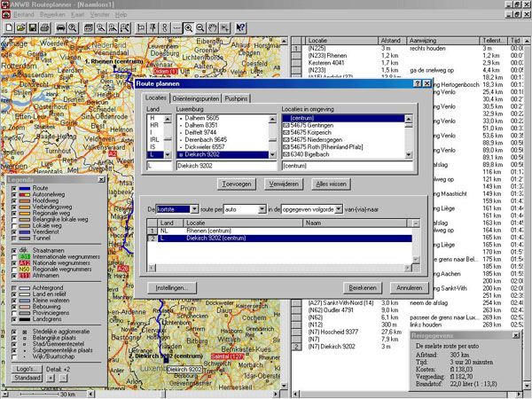
Task: Switch to the Oriënteringspunten tab
Action: click(x=195, y=98)
